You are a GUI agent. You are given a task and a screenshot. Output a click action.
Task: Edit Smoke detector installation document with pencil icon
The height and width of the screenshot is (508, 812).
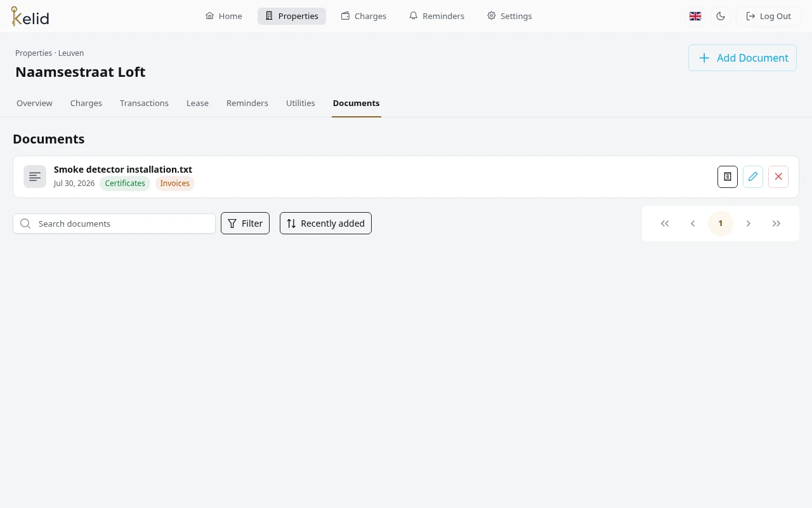click(753, 177)
